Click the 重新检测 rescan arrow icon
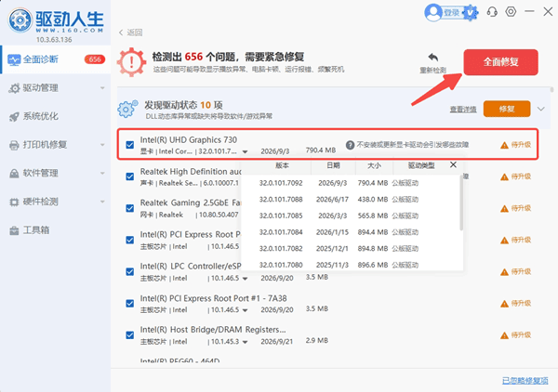Viewport: 558px width, 392px height. 433,58
